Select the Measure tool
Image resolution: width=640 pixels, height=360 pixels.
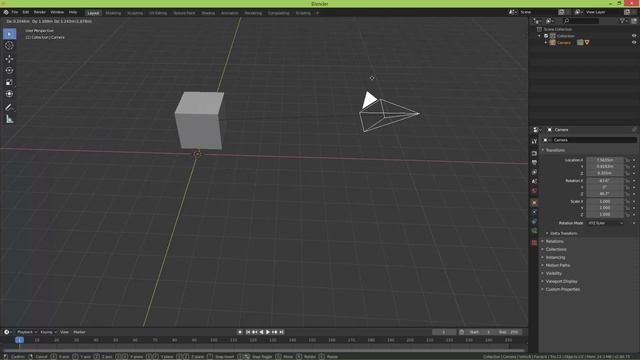tap(9, 119)
